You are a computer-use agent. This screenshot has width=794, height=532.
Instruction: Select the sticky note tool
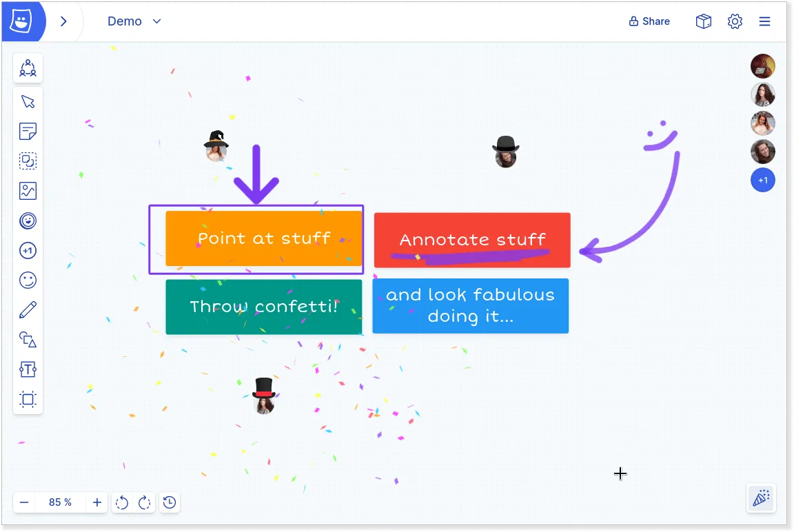click(28, 131)
